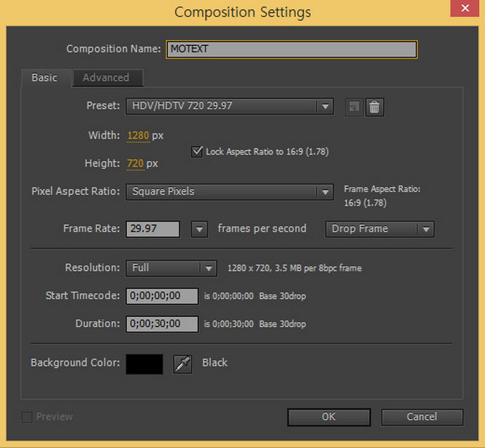Image resolution: width=485 pixels, height=448 pixels.
Task: Click the Width value 1280
Action: point(138,135)
